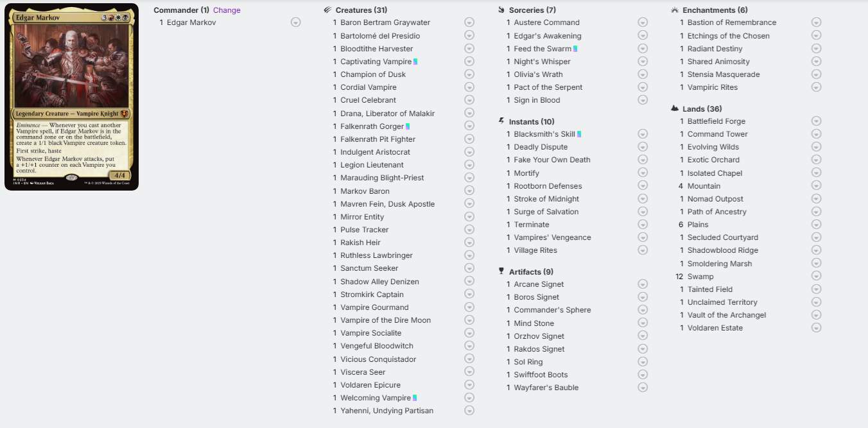Click the circle arrow icon for Olivia's Wrath
Image resolution: width=868 pixels, height=428 pixels.
pos(643,74)
